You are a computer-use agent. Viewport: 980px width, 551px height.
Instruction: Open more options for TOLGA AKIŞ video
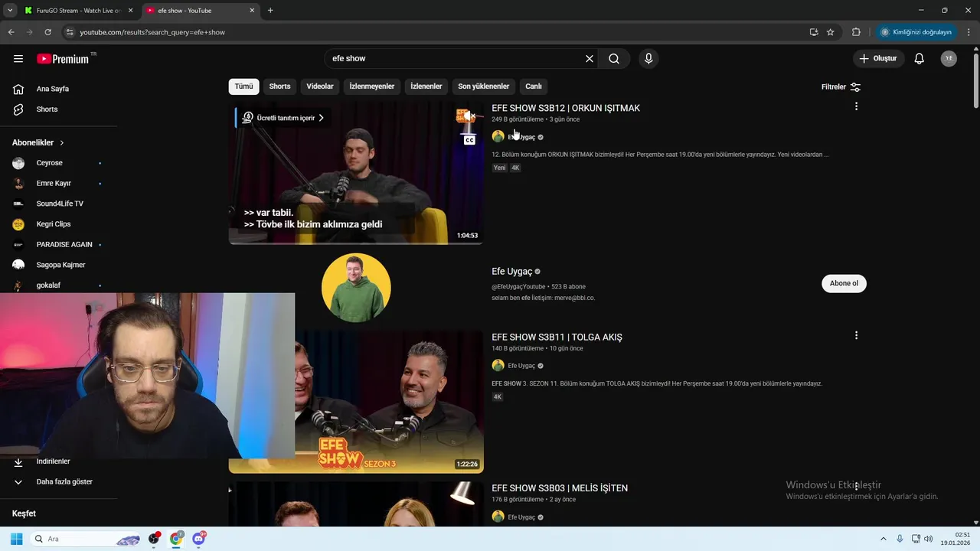pyautogui.click(x=856, y=335)
